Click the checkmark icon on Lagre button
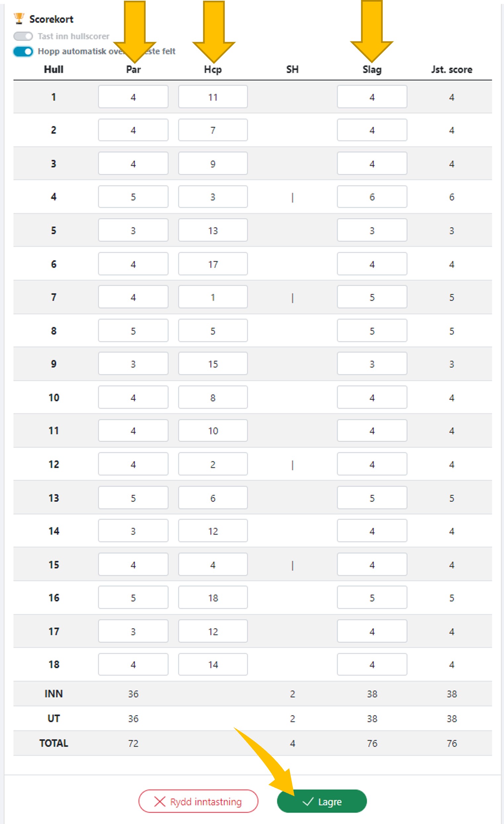 (x=308, y=801)
